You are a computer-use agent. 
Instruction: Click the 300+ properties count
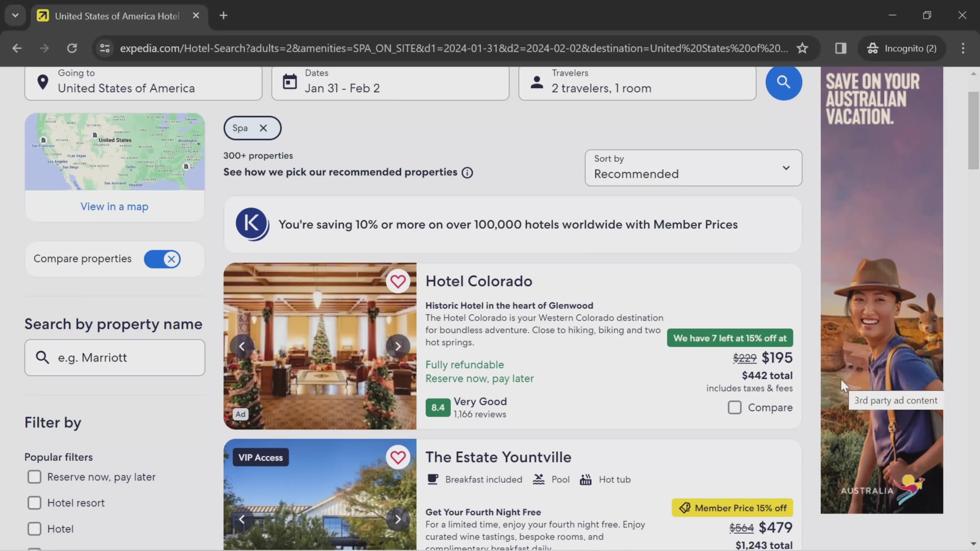click(258, 156)
